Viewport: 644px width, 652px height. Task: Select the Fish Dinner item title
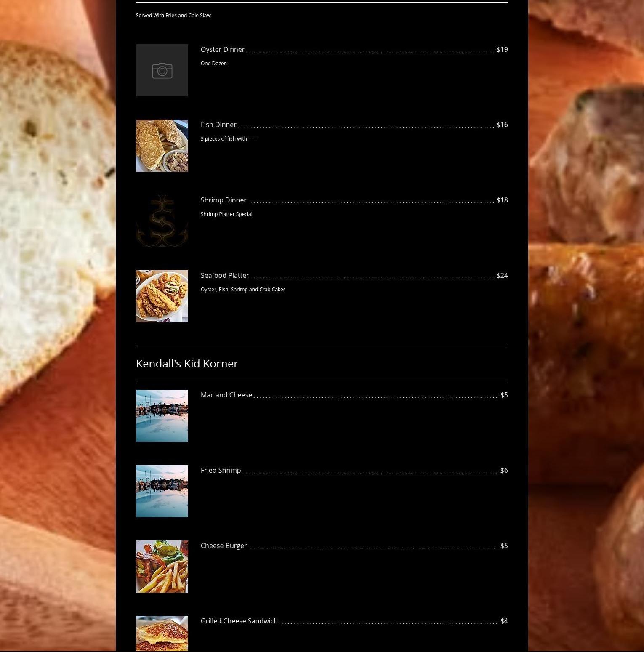[218, 125]
